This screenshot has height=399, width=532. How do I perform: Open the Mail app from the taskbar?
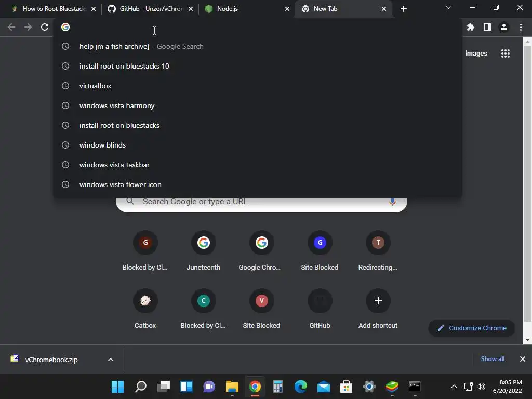[323, 387]
